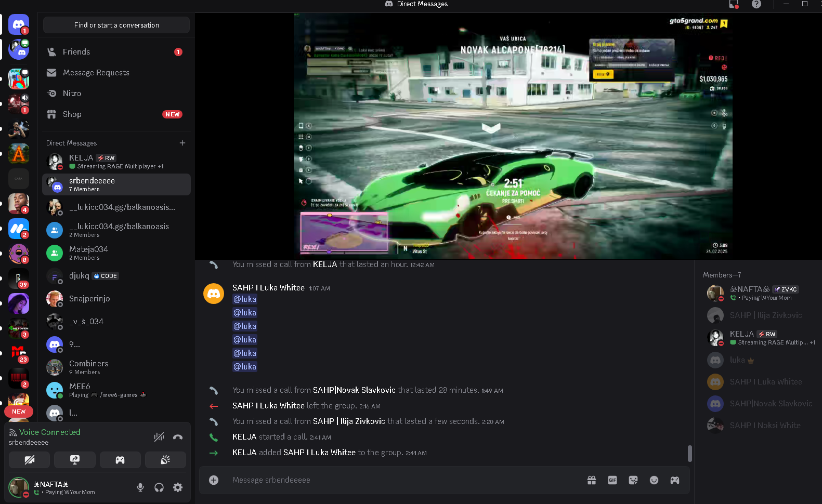This screenshot has width=822, height=504.
Task: Share your screen button
Action: tap(75, 460)
